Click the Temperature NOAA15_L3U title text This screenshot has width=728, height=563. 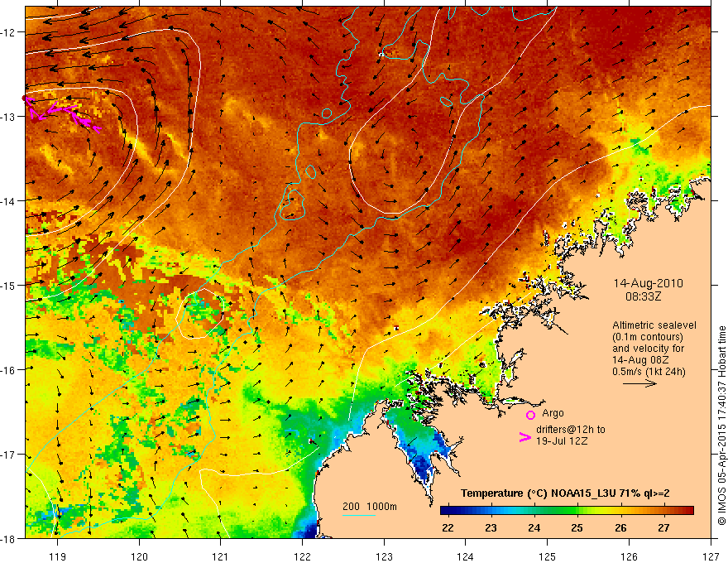pos(564,493)
